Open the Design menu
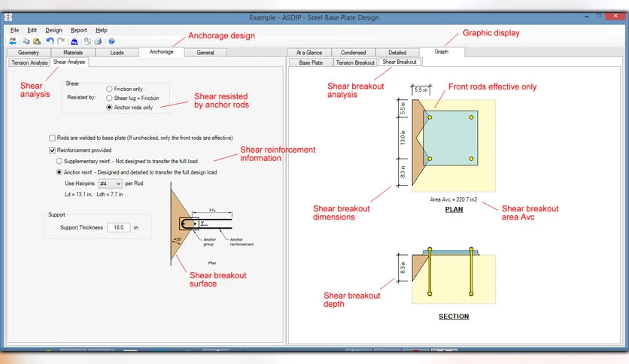This screenshot has width=629, height=364. click(x=53, y=30)
